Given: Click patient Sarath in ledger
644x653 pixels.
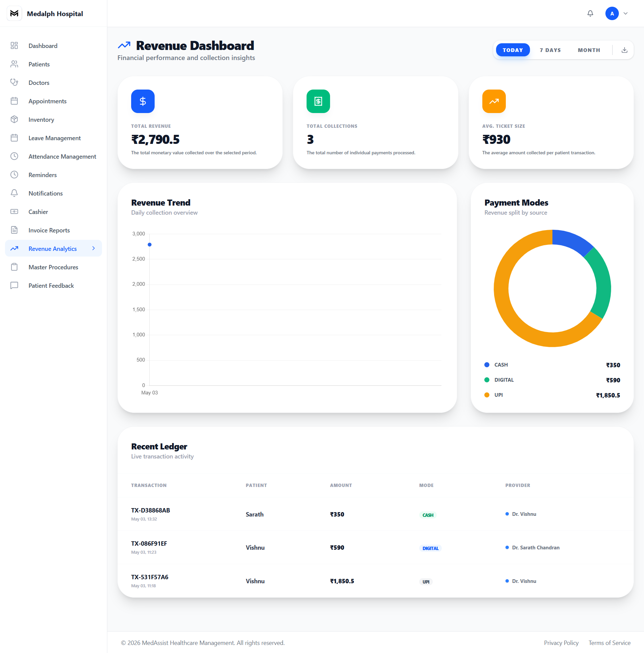Looking at the screenshot, I should pos(255,514).
